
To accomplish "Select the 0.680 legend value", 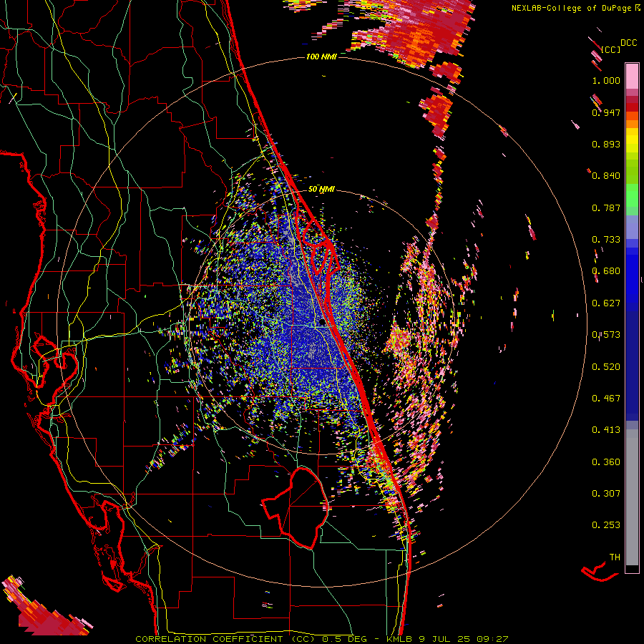I will coord(606,271).
